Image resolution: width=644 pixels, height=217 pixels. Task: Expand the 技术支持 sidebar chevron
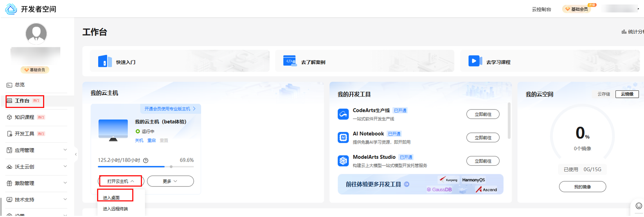tap(65, 199)
